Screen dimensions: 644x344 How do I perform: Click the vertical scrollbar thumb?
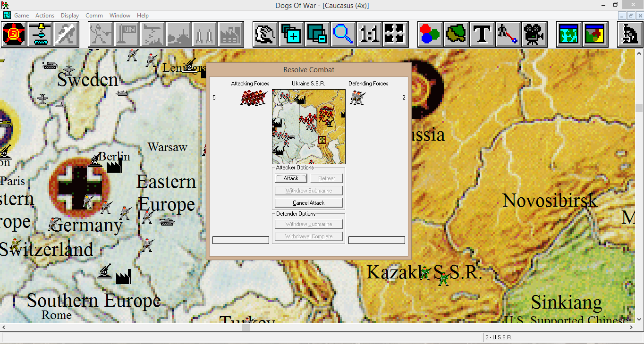(x=639, y=108)
